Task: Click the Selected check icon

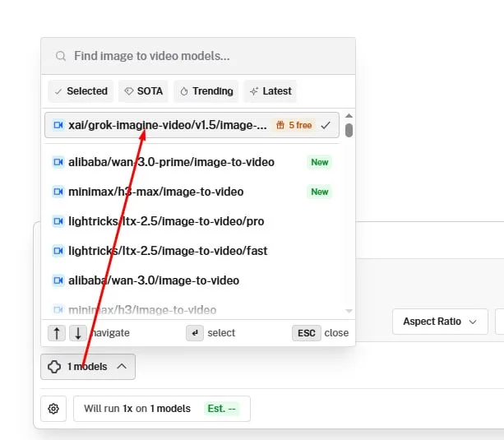Action: (58, 91)
